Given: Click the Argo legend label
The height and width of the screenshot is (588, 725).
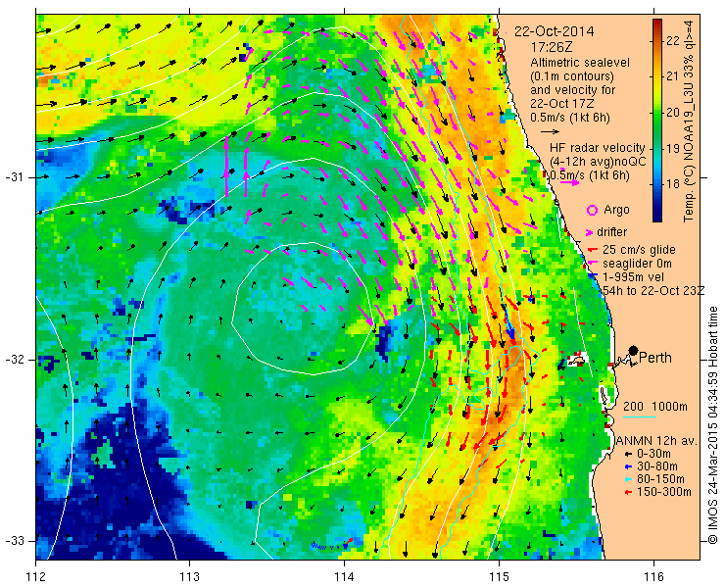Looking at the screenshot, I should tap(616, 210).
